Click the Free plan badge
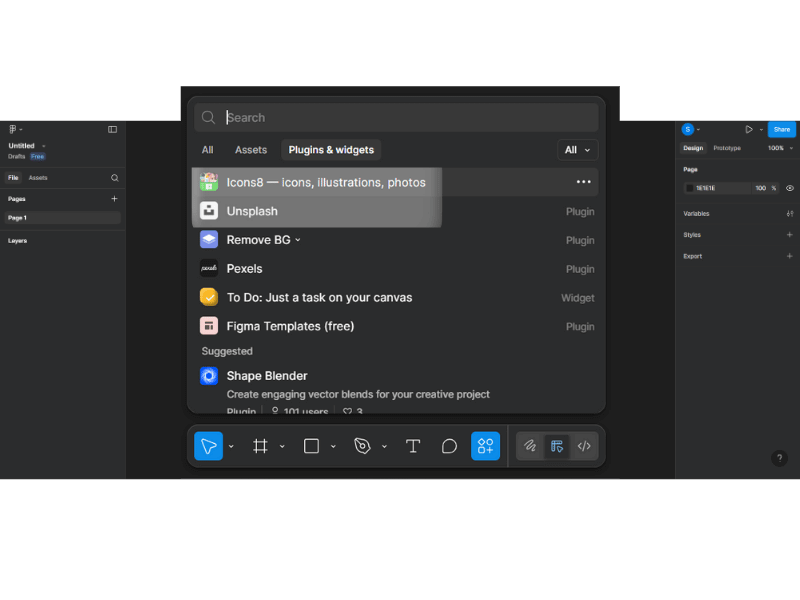800x600 pixels. pyautogui.click(x=37, y=157)
